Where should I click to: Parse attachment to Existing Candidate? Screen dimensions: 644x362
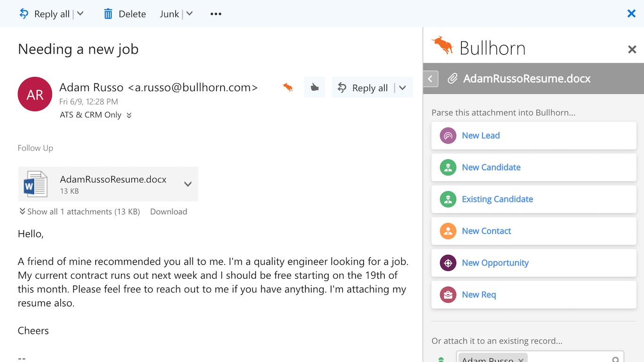(534, 199)
